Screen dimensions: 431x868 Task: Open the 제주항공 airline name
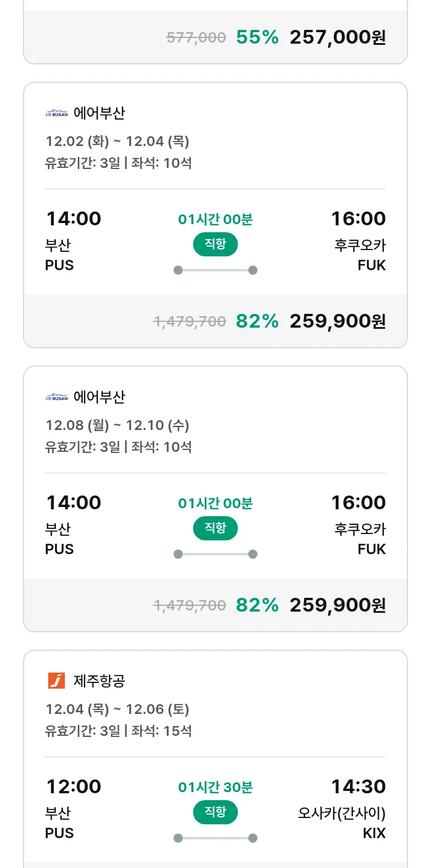99,681
